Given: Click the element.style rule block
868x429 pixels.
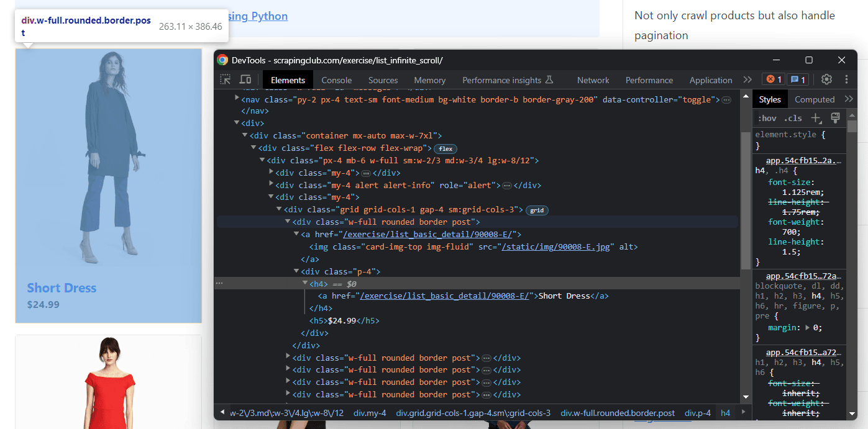Looking at the screenshot, I should tap(800, 140).
